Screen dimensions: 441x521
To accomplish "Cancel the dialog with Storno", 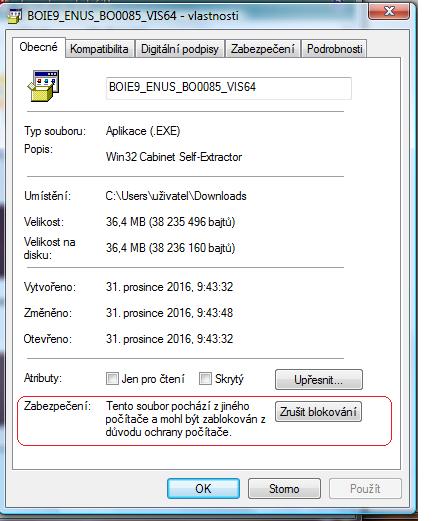I will 284,489.
